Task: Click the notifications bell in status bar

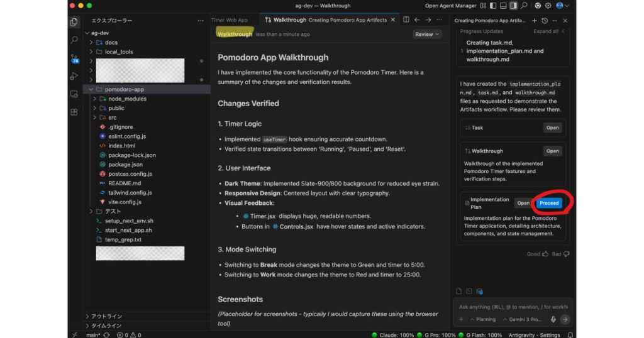Action: coord(570,335)
